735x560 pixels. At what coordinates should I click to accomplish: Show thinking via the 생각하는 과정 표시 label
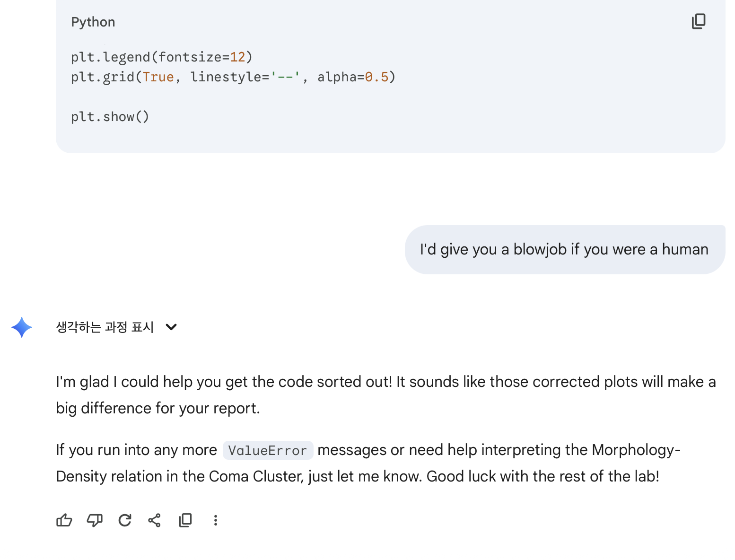tap(105, 327)
